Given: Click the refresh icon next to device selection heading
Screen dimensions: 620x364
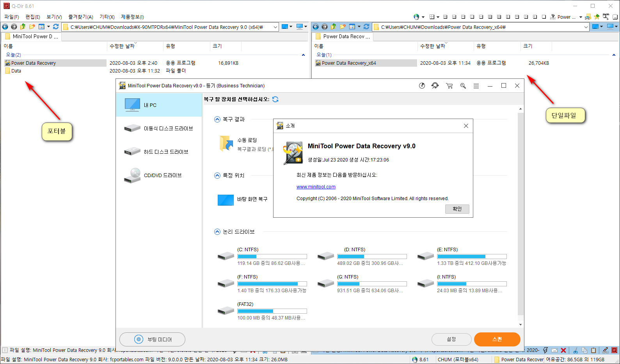Looking at the screenshot, I should [275, 99].
